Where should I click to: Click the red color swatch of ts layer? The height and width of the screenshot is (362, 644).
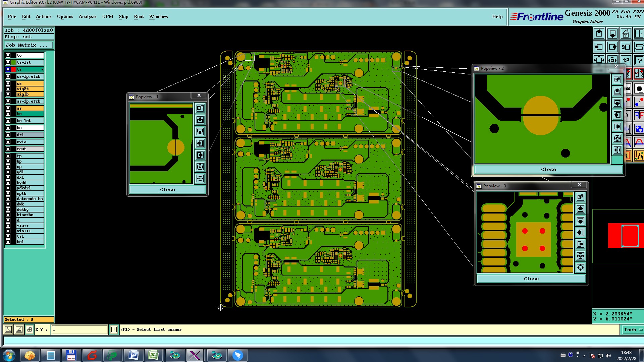click(13, 69)
